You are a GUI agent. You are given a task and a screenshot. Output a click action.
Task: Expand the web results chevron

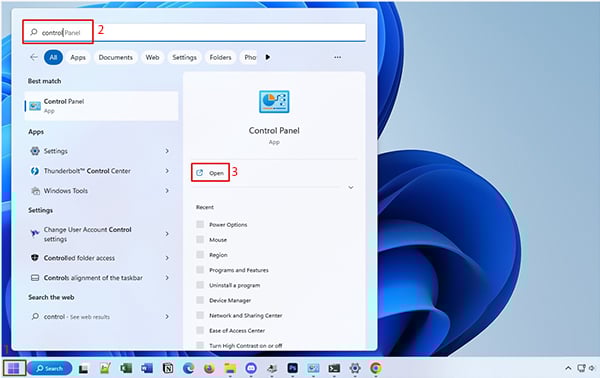[x=167, y=317]
